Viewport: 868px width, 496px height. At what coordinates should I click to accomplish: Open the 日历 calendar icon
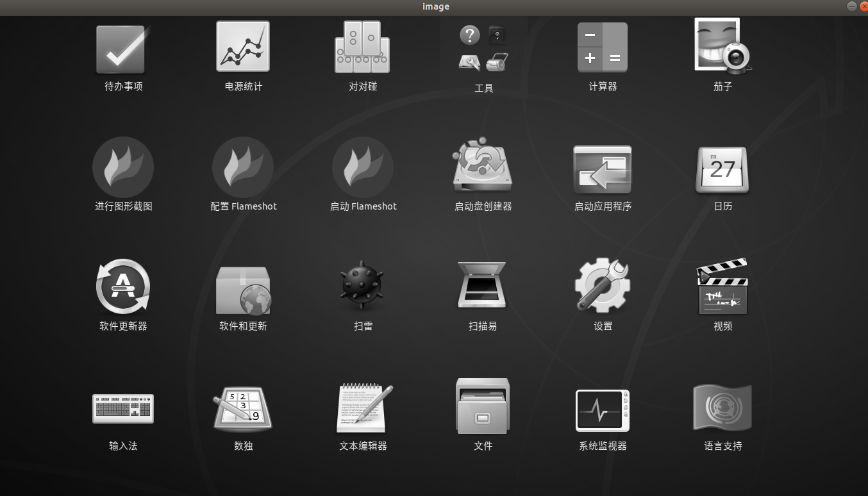click(x=722, y=170)
